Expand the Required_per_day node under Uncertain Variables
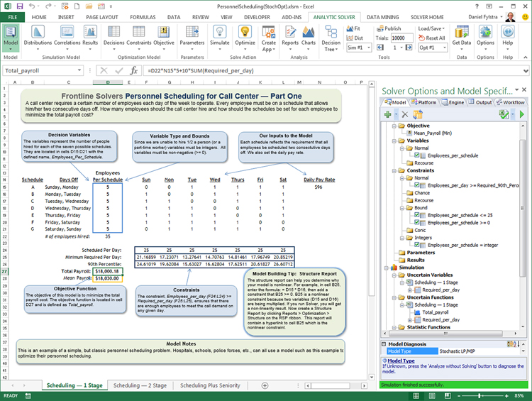This screenshot has width=532, height=401. [x=409, y=290]
